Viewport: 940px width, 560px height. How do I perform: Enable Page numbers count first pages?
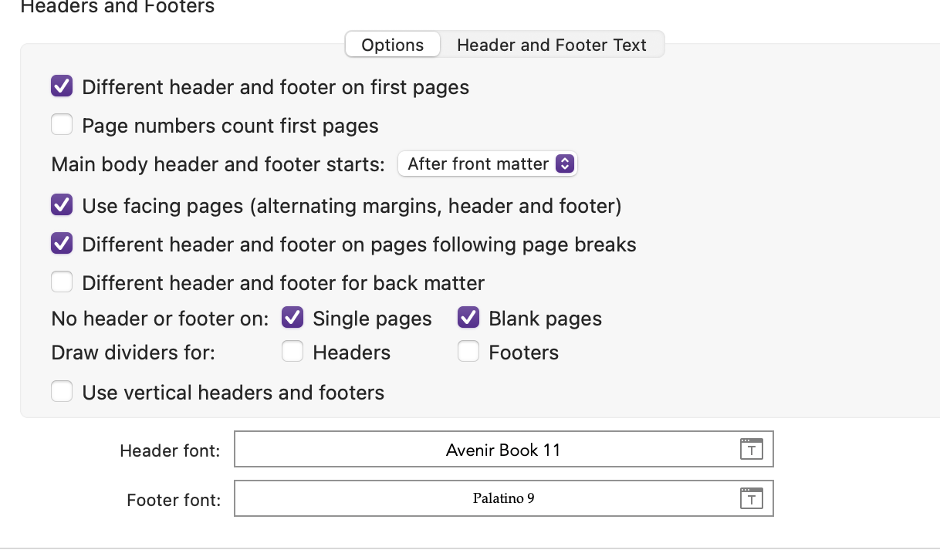click(62, 125)
